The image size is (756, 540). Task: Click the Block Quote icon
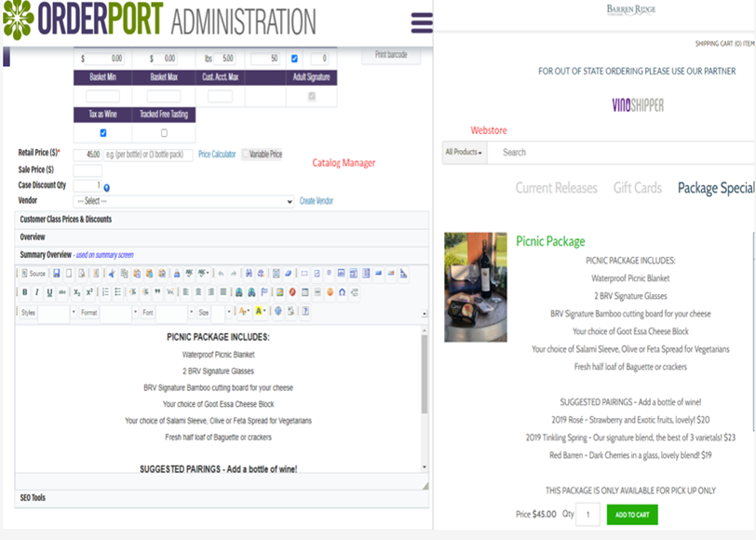[157, 291]
